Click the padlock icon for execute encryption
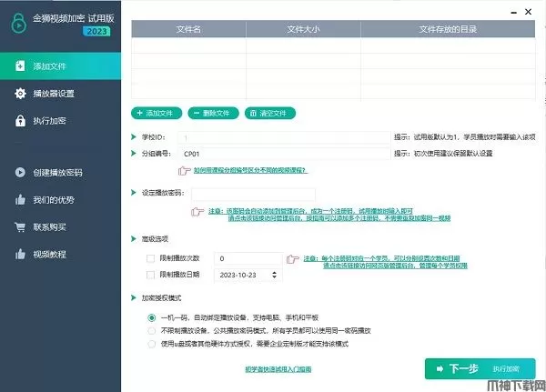 (20, 120)
